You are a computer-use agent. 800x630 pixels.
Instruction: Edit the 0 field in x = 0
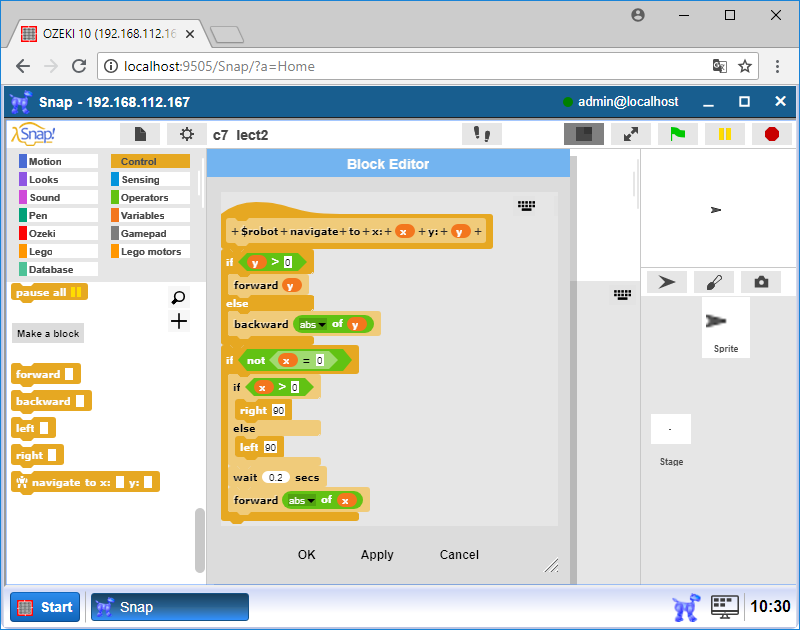click(320, 361)
